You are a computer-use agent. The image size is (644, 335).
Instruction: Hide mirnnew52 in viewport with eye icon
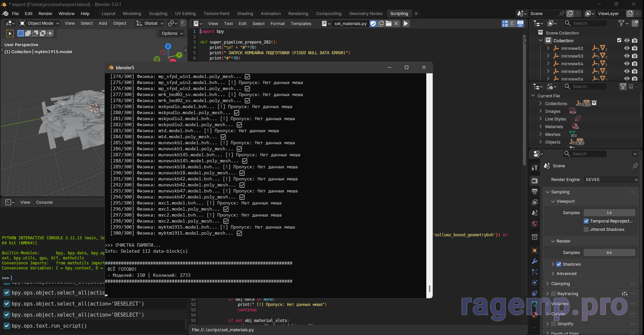point(627,48)
